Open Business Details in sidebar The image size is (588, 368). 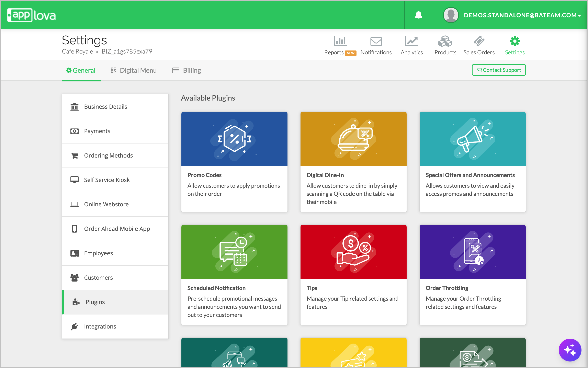(105, 107)
